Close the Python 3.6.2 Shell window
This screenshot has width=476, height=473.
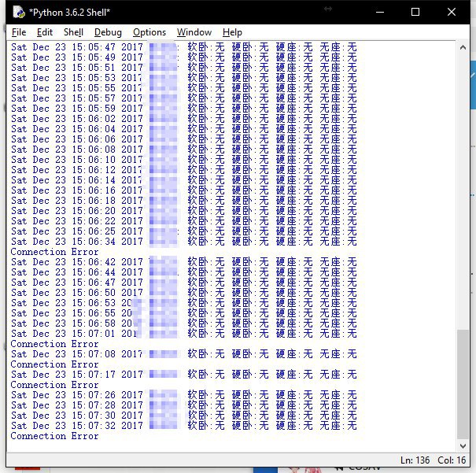452,12
